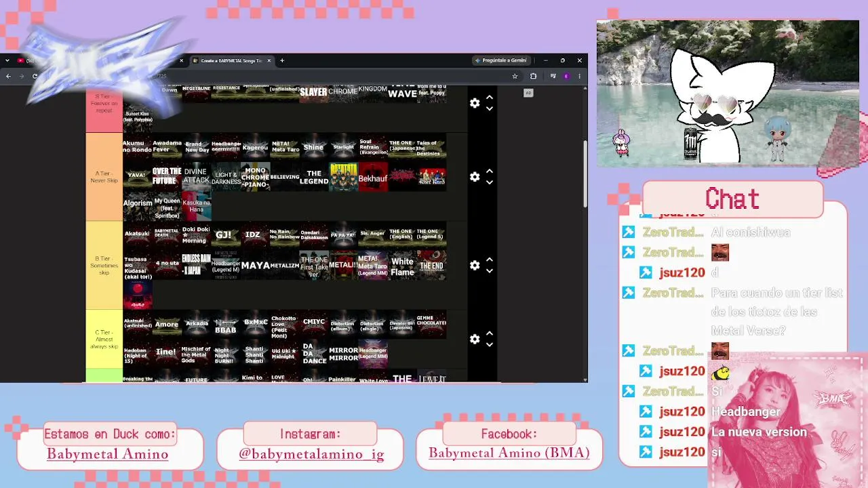The image size is (868, 488).
Task: Pick the OVER THE FUTURE song tile
Action: coord(167,177)
